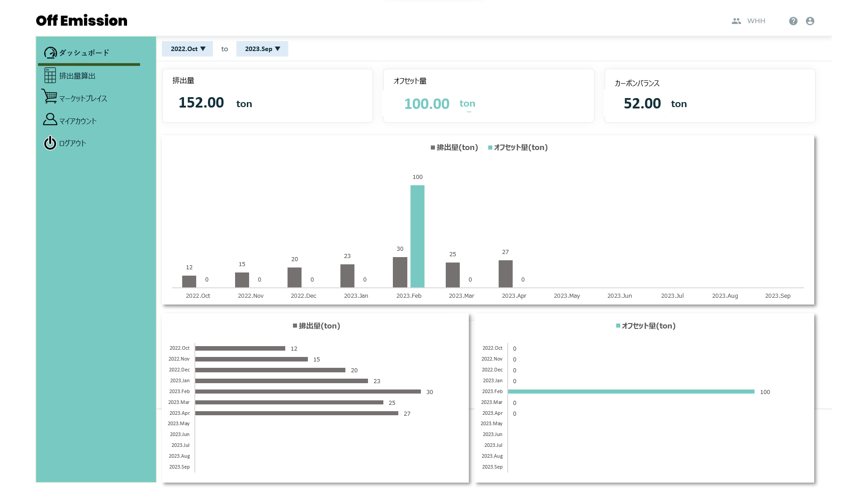Click the marketplace shopping cart icon

click(x=49, y=96)
